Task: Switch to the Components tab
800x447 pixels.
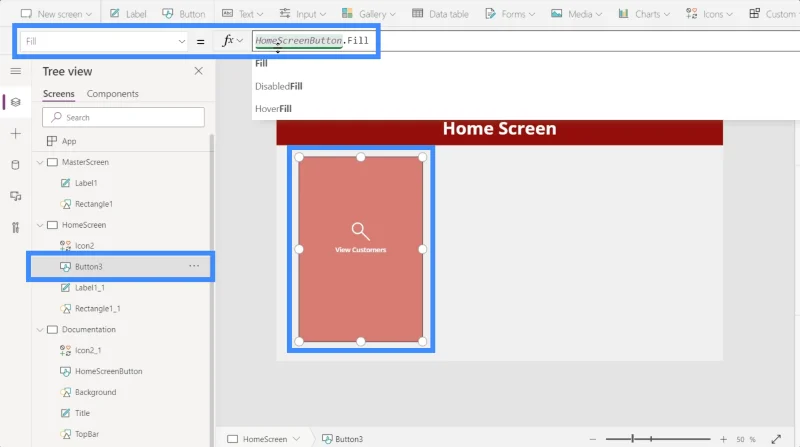Action: point(112,94)
